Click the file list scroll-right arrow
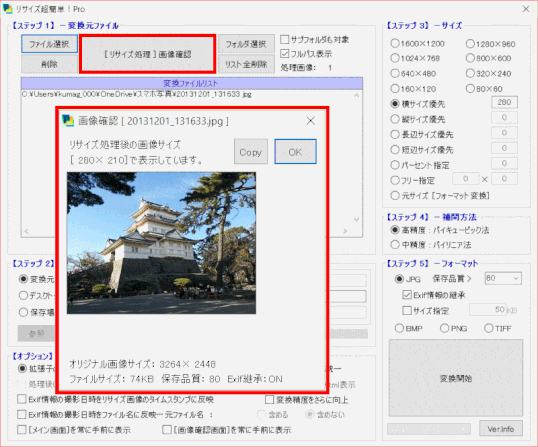This screenshot has height=447, width=538. coord(345,232)
